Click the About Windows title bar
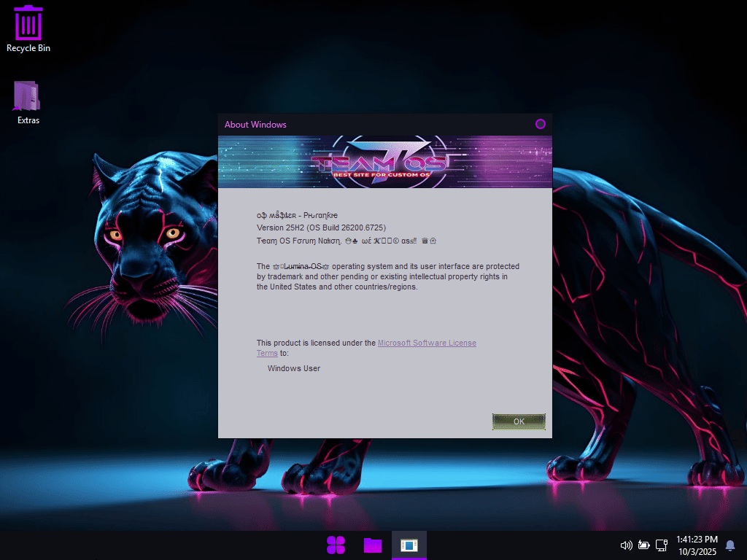 (x=365, y=124)
